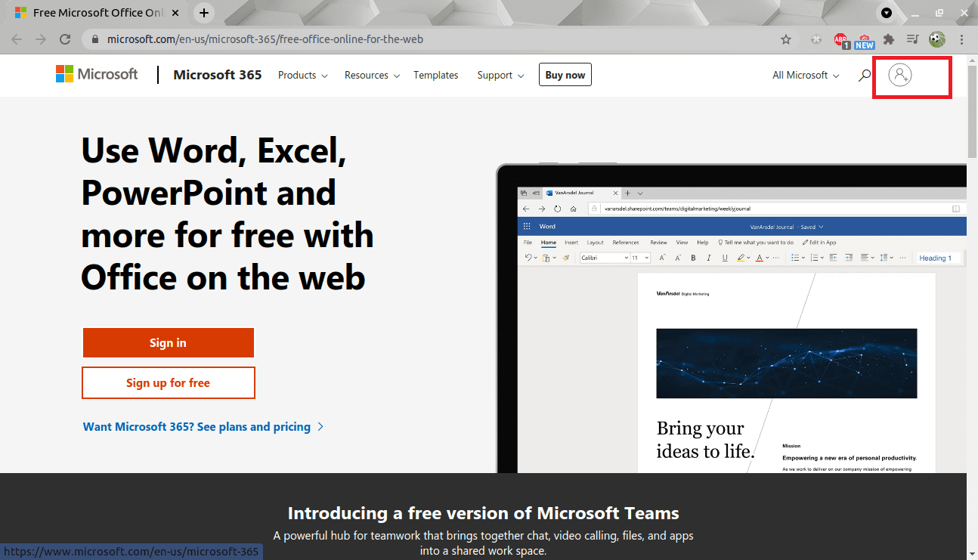Open the Extensions puzzle icon
This screenshot has width=978, height=560.
(889, 39)
